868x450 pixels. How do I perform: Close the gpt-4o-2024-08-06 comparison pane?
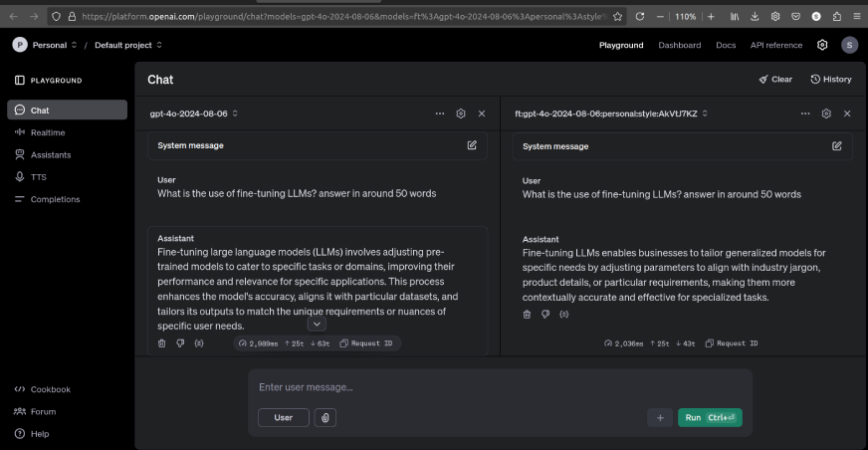pos(482,113)
